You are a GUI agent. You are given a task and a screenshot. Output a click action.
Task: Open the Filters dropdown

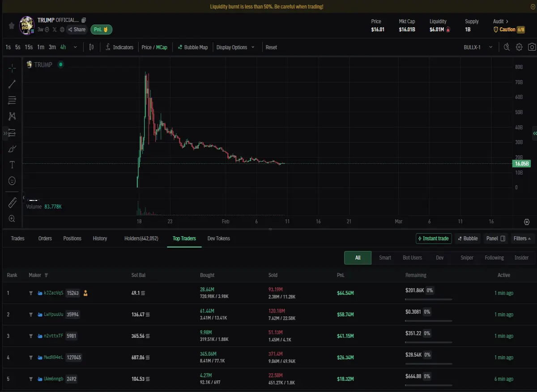pyautogui.click(x=523, y=239)
